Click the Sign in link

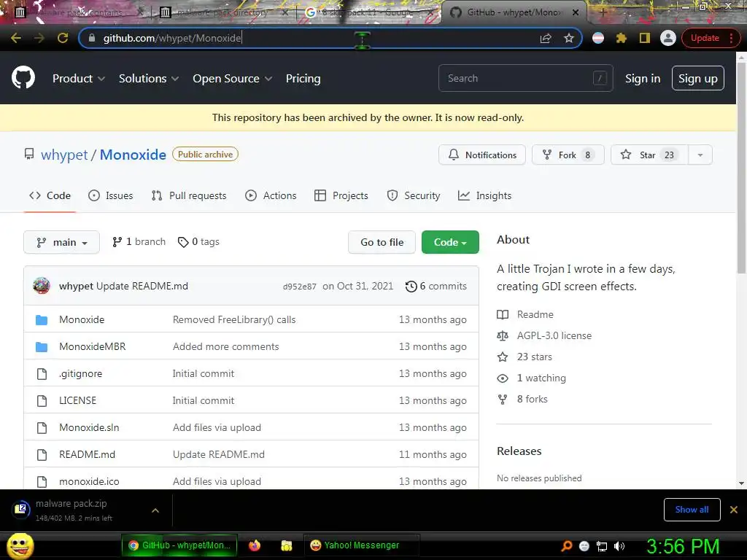(x=643, y=79)
